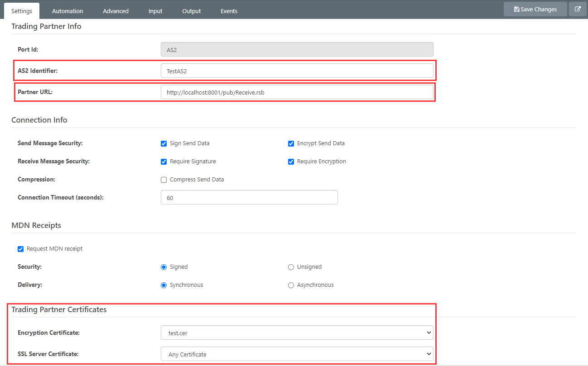The image size is (588, 366).
Task: Click the AS2 Identifier text field
Action: pos(297,71)
